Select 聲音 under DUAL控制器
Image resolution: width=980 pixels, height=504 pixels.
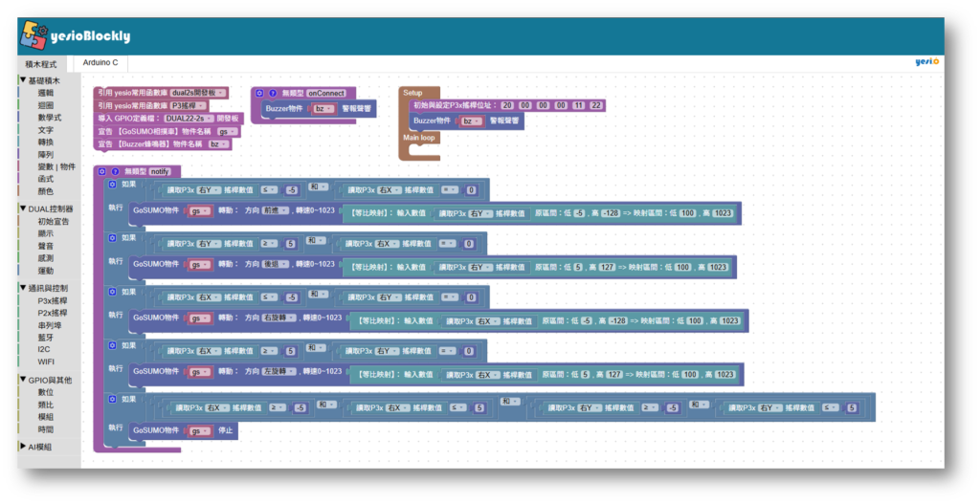[46, 246]
